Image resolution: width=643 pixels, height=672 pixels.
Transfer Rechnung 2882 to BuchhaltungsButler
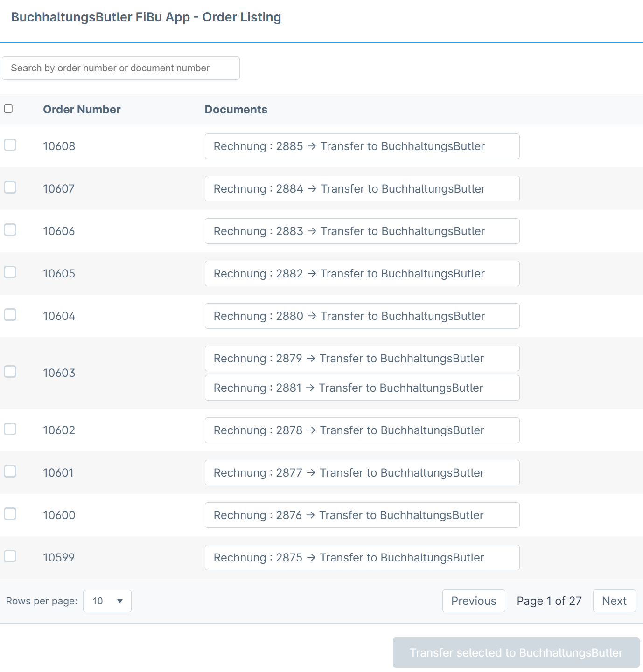(362, 274)
